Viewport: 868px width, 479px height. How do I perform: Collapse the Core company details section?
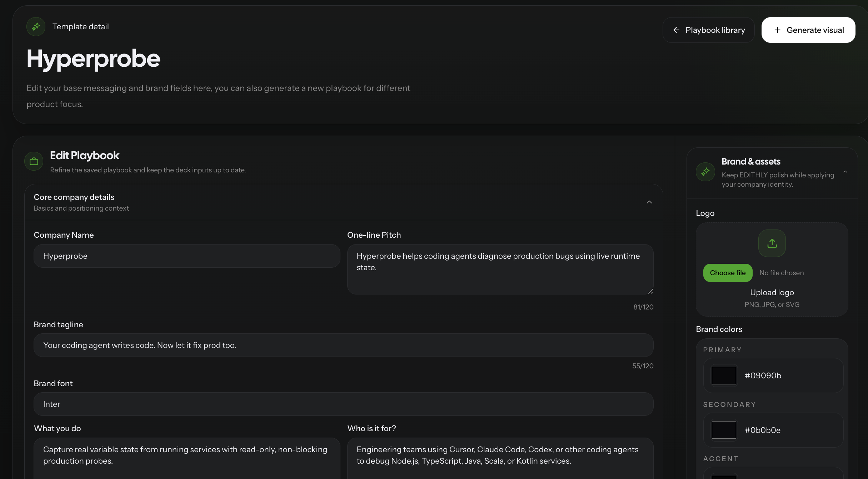(649, 202)
